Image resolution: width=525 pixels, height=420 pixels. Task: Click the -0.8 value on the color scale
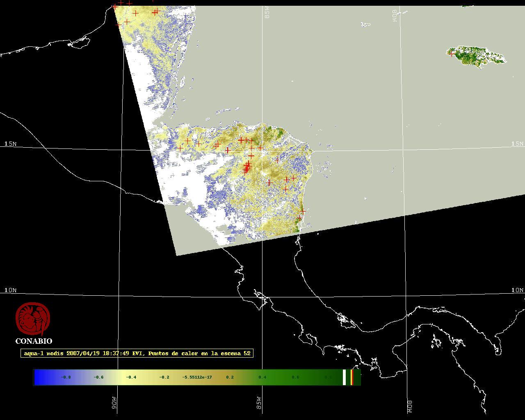(x=66, y=377)
